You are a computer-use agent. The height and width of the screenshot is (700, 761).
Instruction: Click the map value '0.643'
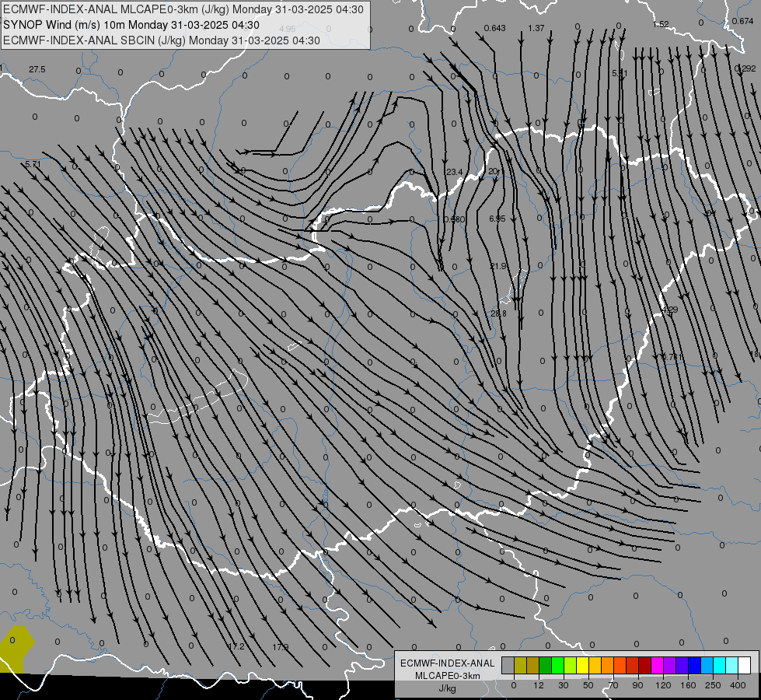click(x=495, y=28)
